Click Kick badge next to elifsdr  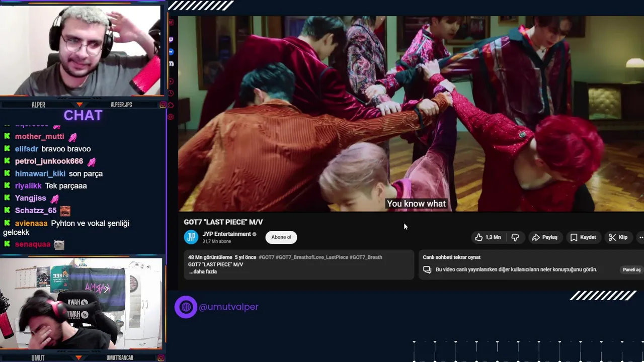tap(7, 149)
